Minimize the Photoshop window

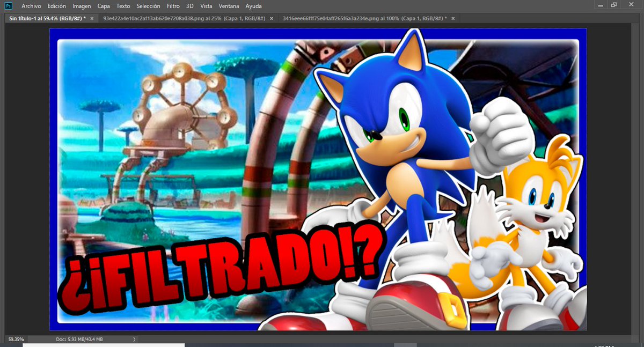pos(600,5)
